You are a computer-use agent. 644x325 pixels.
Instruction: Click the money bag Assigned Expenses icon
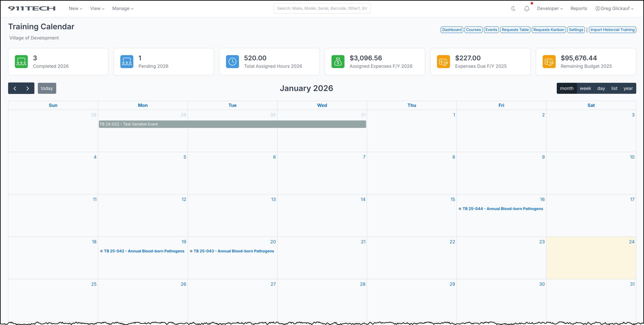[338, 62]
